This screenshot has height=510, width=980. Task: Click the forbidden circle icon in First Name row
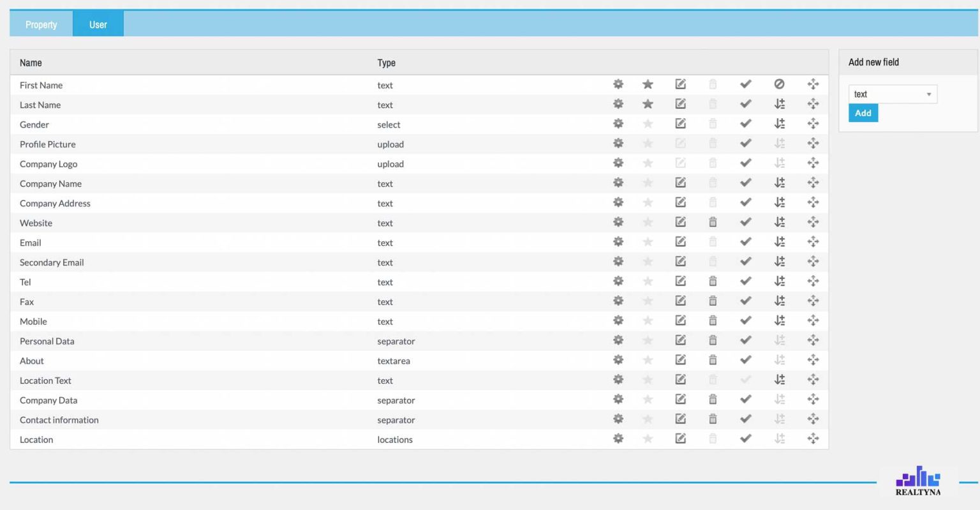coord(779,84)
